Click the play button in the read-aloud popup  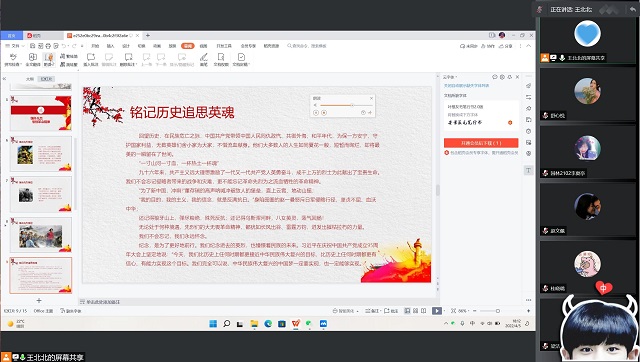click(316, 113)
